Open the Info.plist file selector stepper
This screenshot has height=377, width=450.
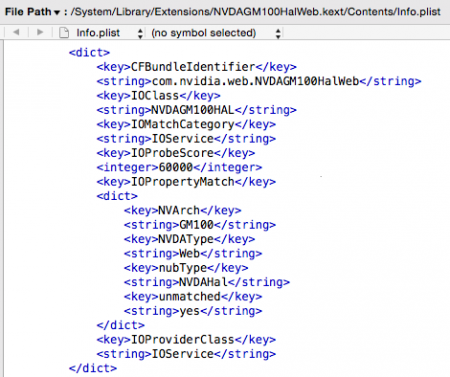tap(140, 33)
